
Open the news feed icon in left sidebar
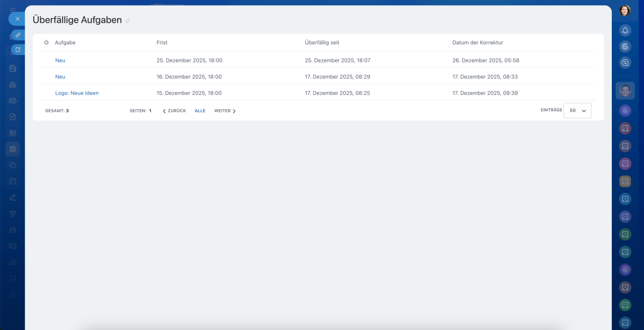pyautogui.click(x=13, y=68)
